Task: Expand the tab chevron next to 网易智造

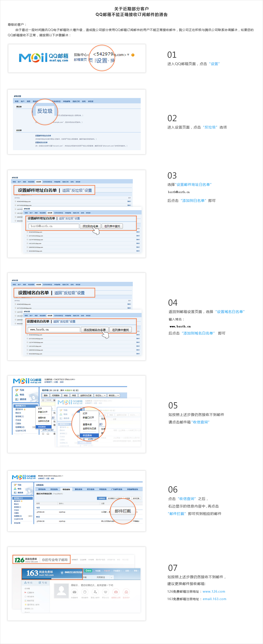Action: [x=112, y=577]
